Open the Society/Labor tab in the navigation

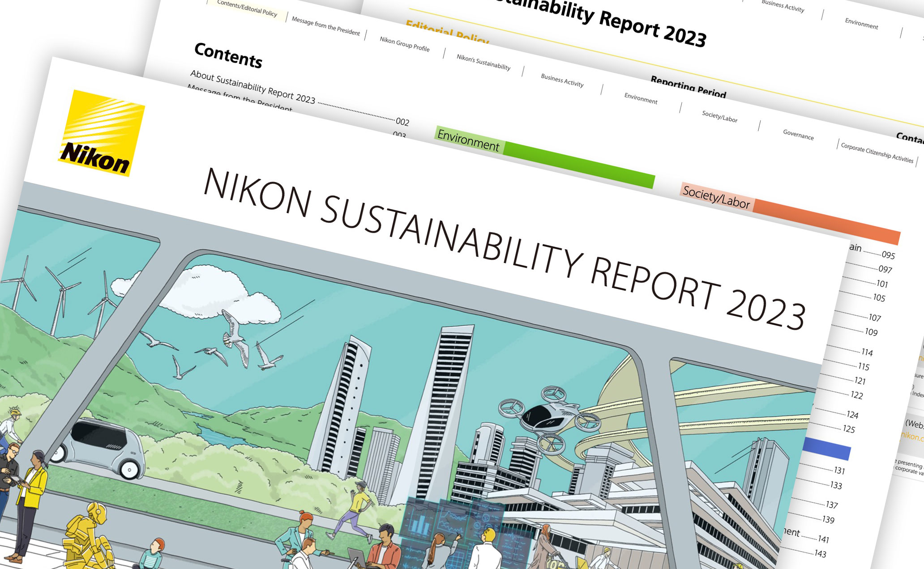tap(720, 116)
